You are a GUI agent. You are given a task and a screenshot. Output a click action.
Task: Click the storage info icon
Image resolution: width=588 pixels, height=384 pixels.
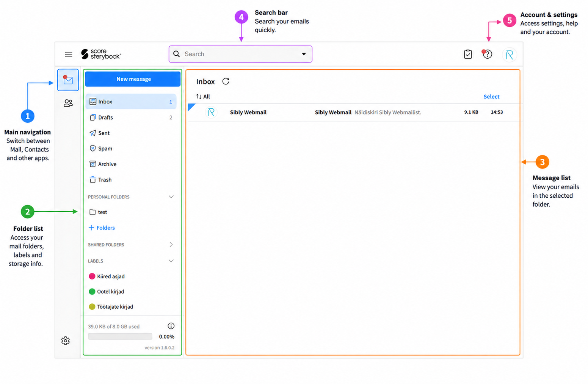coord(171,326)
